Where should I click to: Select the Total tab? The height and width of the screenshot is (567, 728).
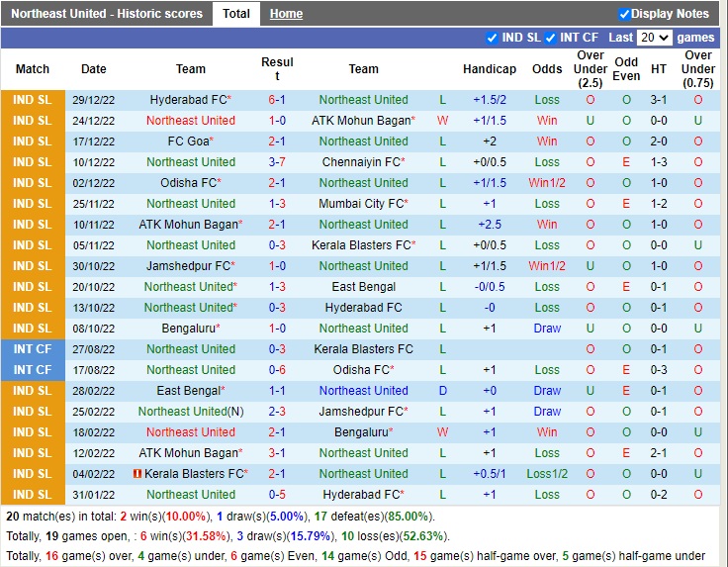pos(236,14)
